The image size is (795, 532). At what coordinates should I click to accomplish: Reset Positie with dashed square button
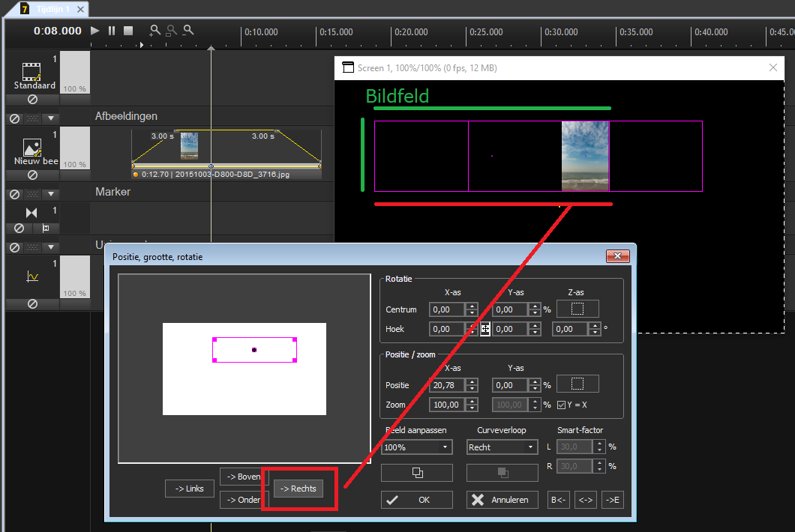coord(577,384)
